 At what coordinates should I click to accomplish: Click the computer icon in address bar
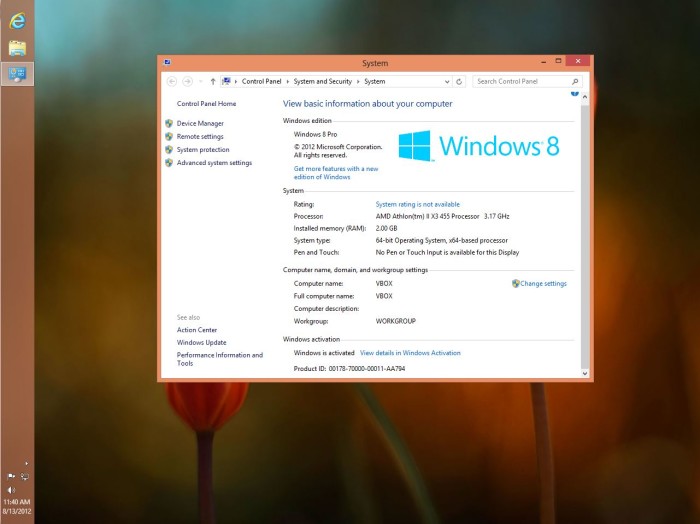click(x=226, y=81)
